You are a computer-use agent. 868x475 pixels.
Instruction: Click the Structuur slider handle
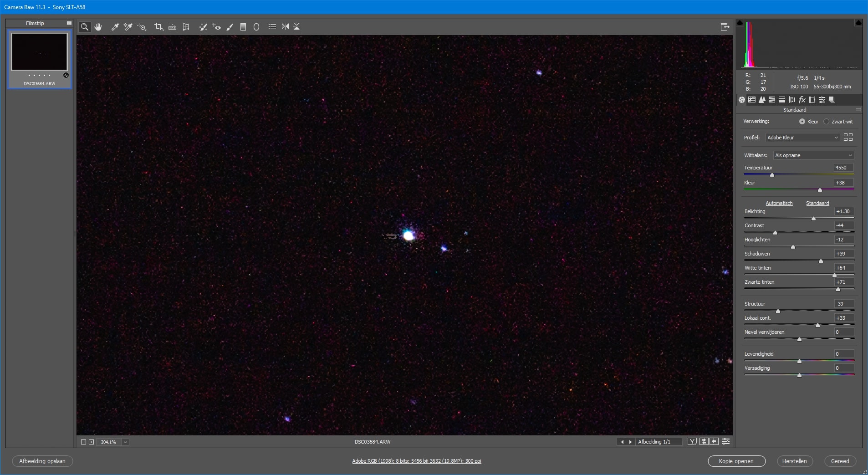pos(778,311)
